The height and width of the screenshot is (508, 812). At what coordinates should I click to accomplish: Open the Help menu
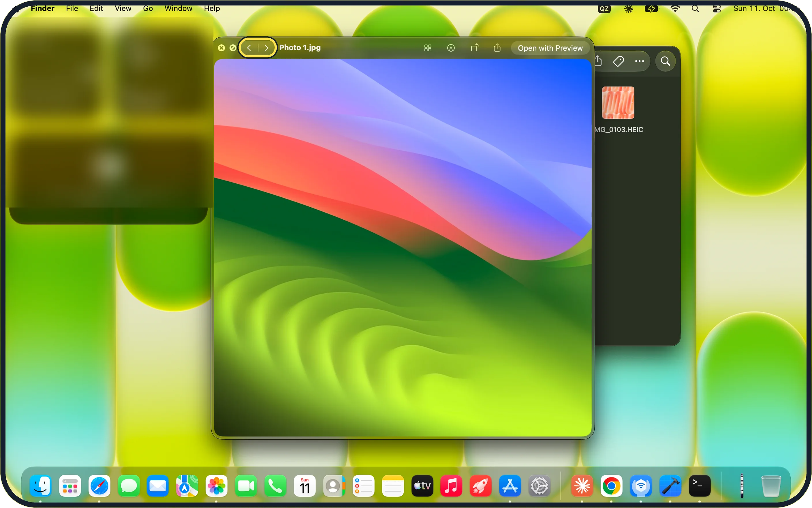[212, 8]
